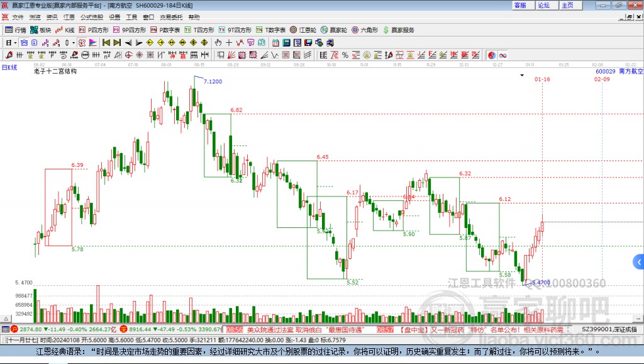Open the P四方形 square tool
Viewport: 644px width, 364px height.
tap(94, 30)
